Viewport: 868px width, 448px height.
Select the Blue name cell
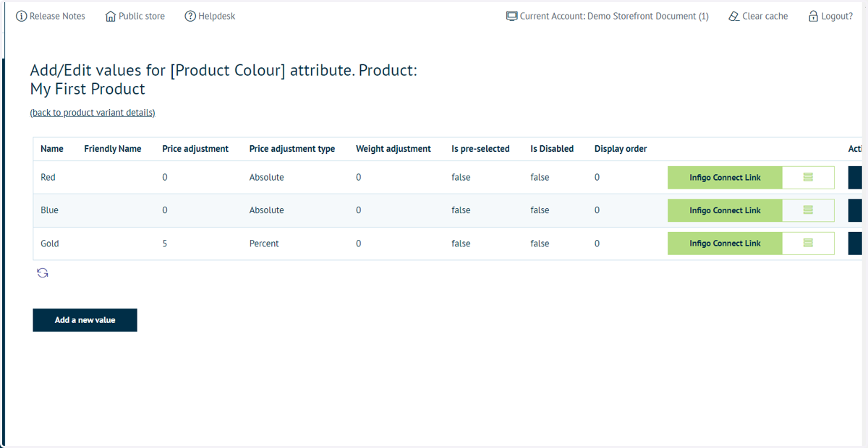click(x=49, y=210)
